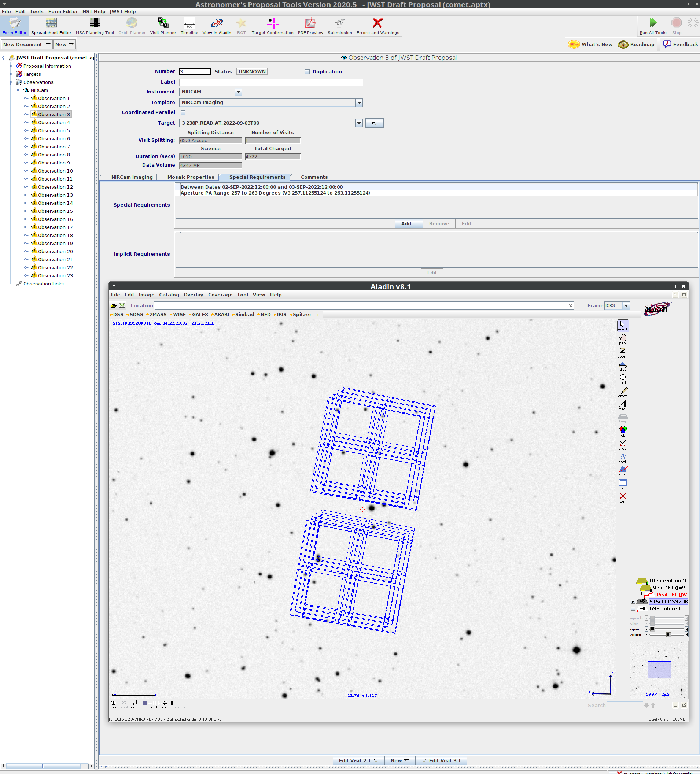Image resolution: width=700 pixels, height=774 pixels.
Task: Switch to Mosaic Properties tab
Action: [x=191, y=177]
